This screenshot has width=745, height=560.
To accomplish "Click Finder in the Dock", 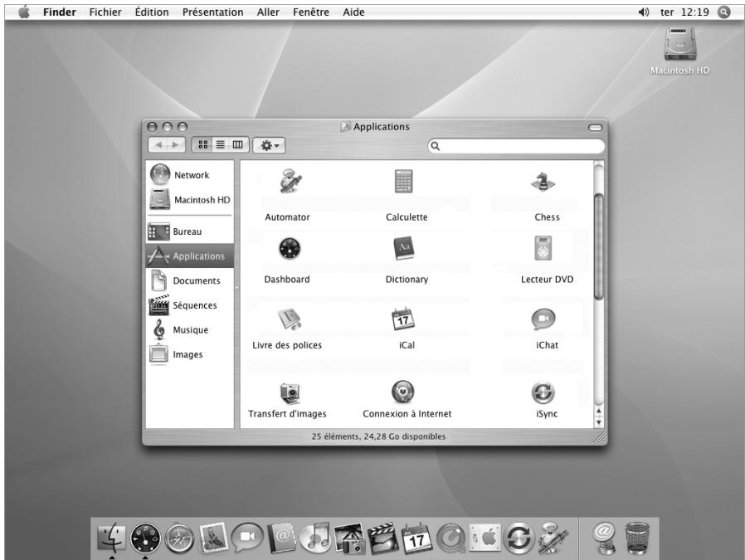I will point(111,538).
